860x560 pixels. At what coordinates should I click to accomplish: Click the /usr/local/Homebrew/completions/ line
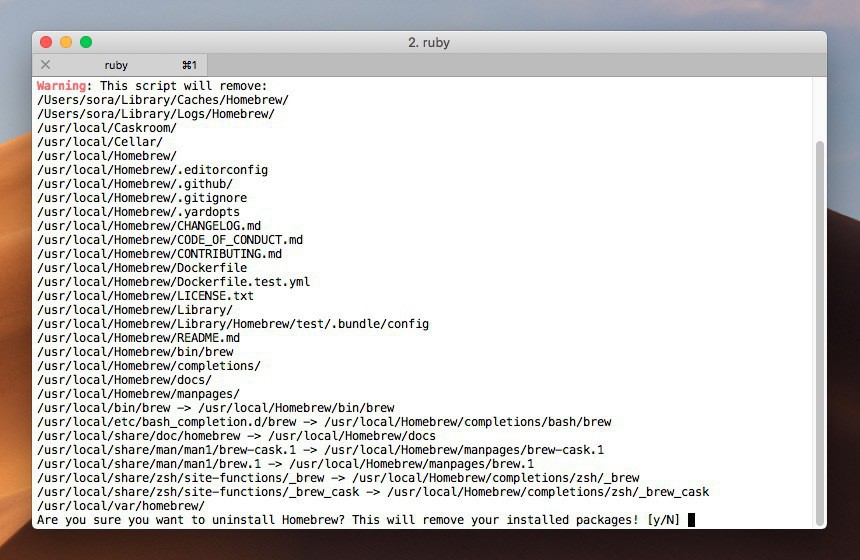tap(149, 366)
